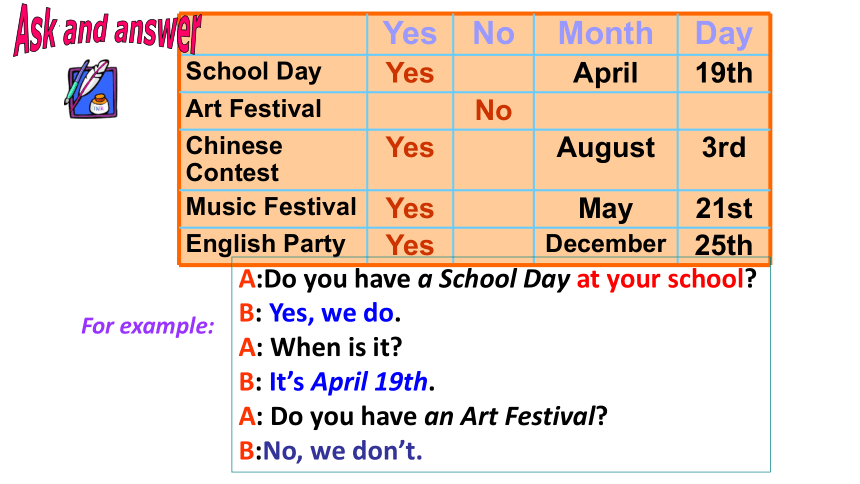Click the 'No' column header

(x=494, y=33)
